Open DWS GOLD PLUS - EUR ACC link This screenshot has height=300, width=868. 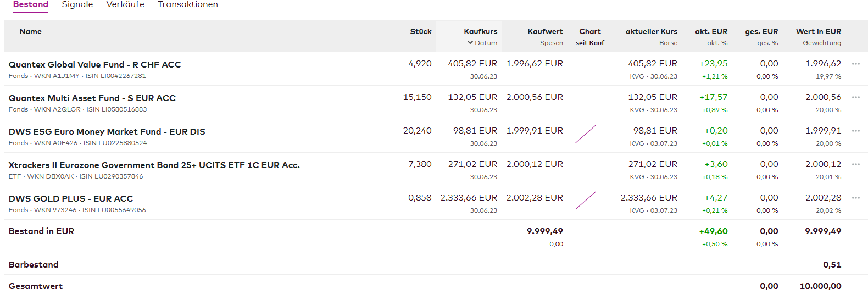tap(71, 198)
